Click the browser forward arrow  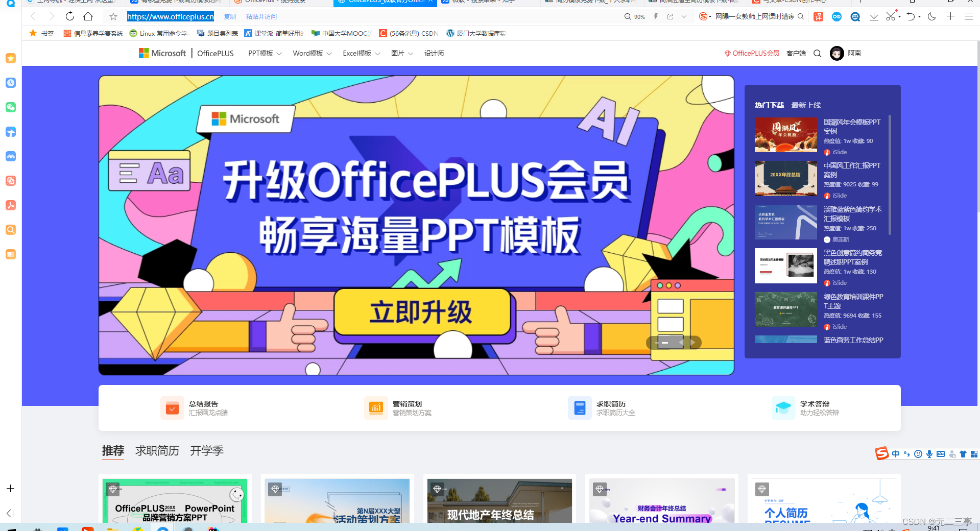51,16
